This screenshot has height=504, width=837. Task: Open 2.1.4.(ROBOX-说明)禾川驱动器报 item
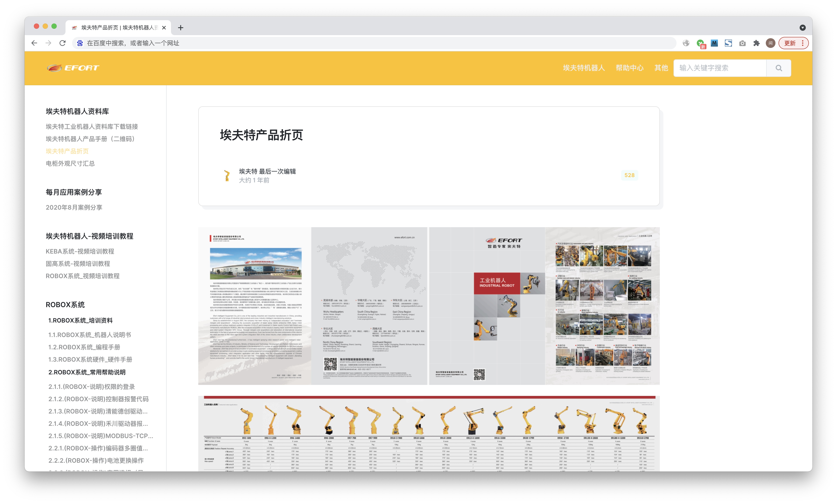(98, 424)
